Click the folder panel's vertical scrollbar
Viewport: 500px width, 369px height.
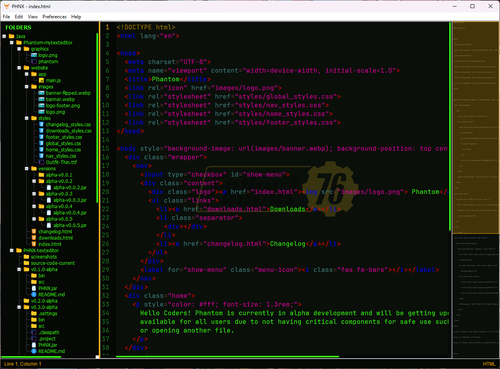(x=97, y=117)
